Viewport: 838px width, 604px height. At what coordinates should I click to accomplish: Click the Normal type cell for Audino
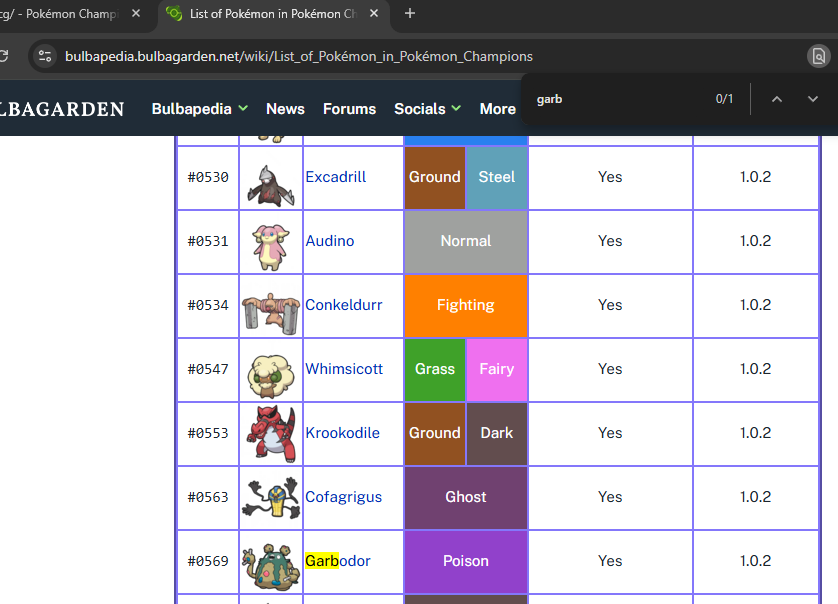coord(466,242)
